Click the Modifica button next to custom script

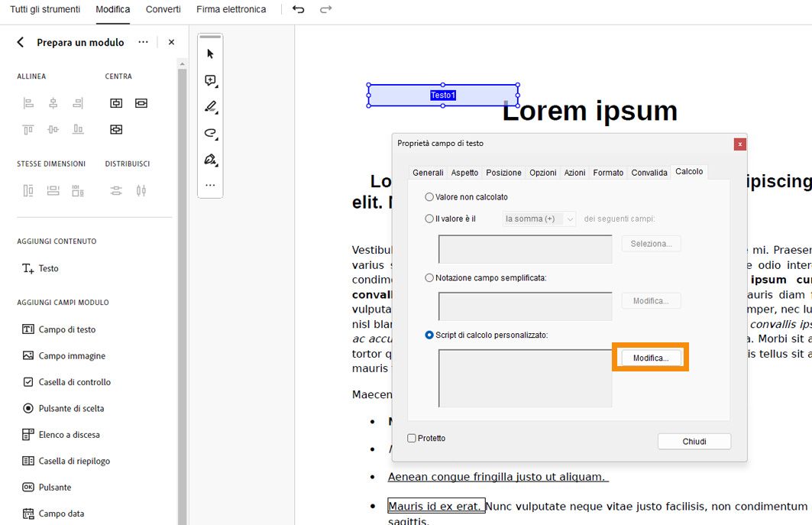point(650,357)
